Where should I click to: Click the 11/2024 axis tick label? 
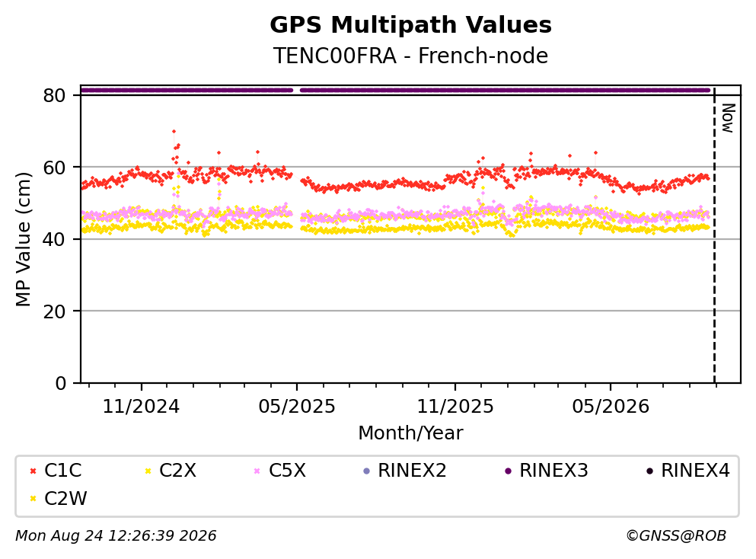point(141,407)
